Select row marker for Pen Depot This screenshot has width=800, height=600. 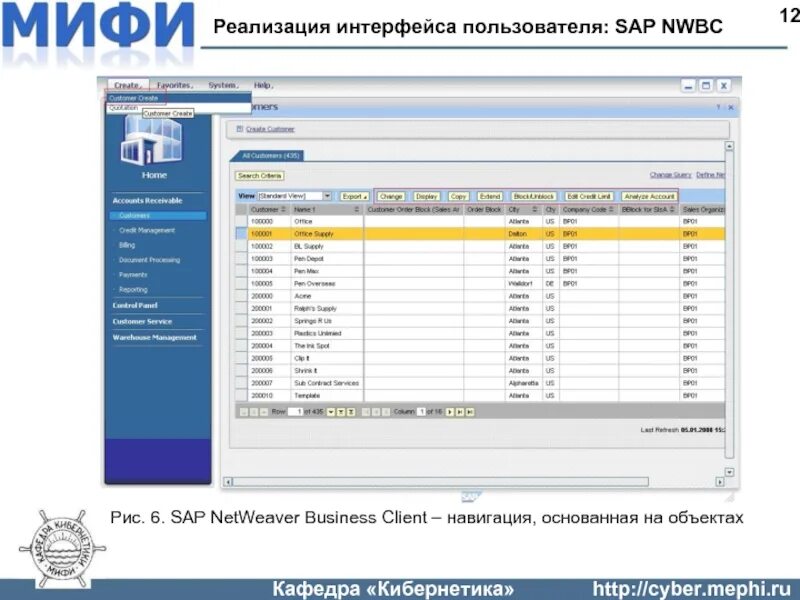pos(241,259)
